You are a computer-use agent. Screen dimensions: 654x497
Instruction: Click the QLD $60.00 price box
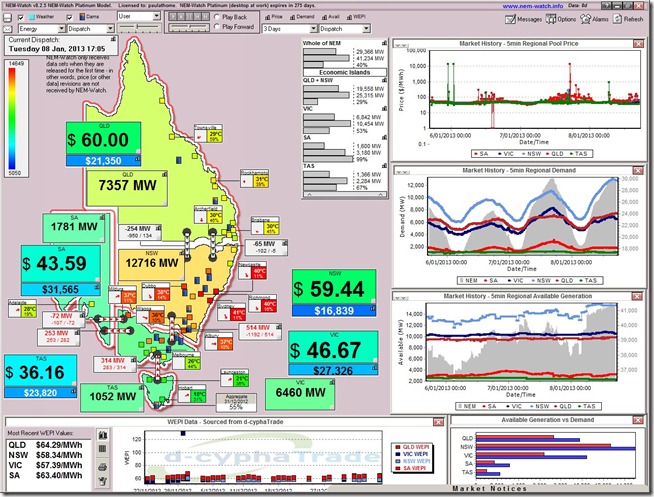(103, 139)
